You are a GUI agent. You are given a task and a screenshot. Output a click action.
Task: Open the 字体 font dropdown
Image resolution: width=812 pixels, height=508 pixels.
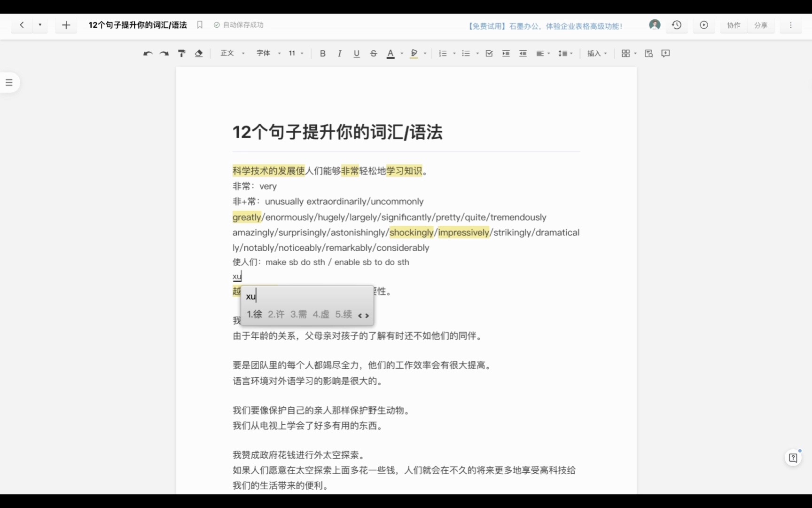268,53
